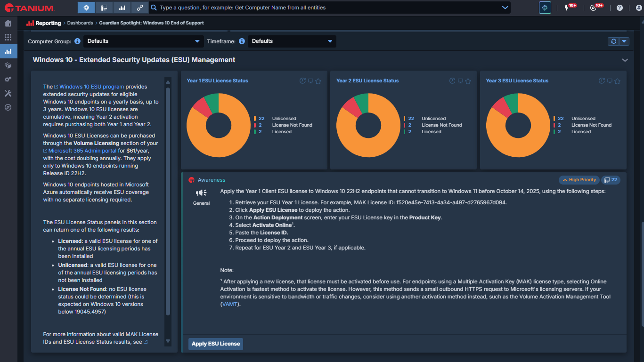Favorite the Year 3 ESU License Status panel
This screenshot has width=644, height=362.
(617, 81)
